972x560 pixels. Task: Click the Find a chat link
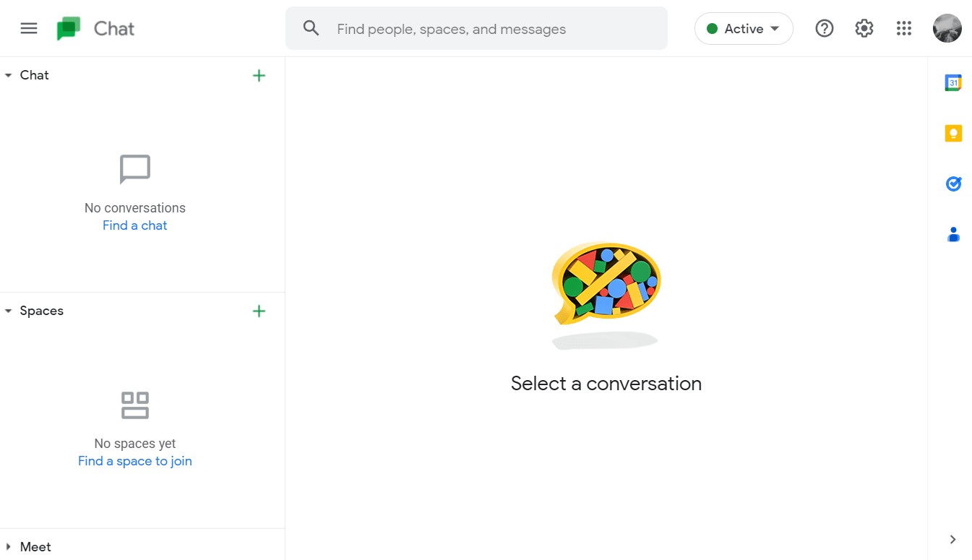[x=134, y=225]
